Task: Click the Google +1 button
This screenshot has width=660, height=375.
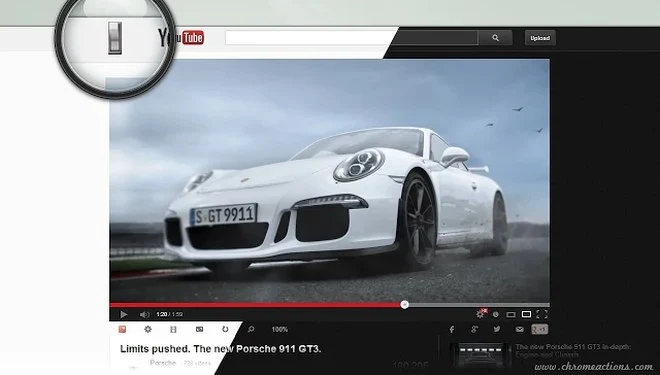Action: pyautogui.click(x=540, y=329)
